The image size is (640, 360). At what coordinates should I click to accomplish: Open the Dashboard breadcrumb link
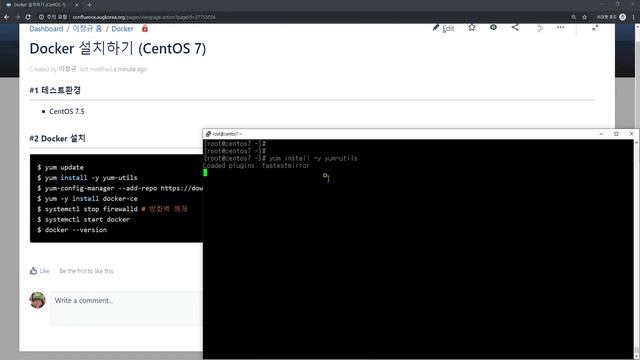[46, 29]
